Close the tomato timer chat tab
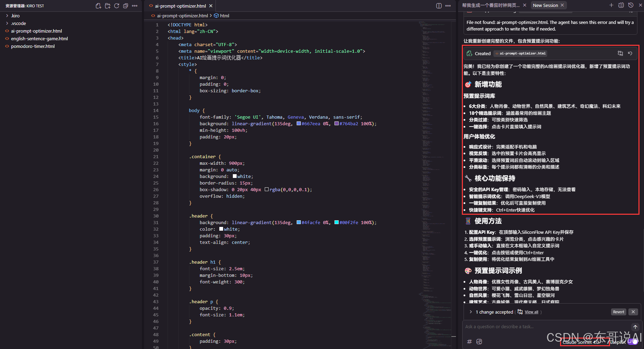 pos(525,5)
